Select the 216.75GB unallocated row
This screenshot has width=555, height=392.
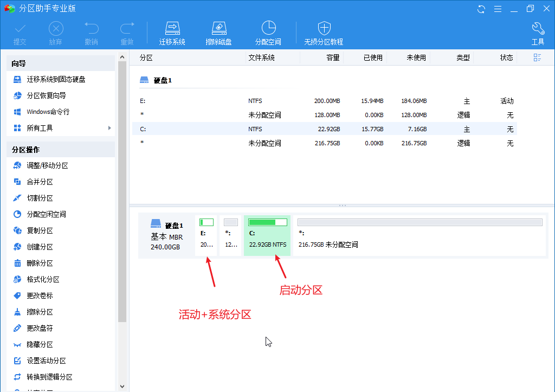point(325,143)
